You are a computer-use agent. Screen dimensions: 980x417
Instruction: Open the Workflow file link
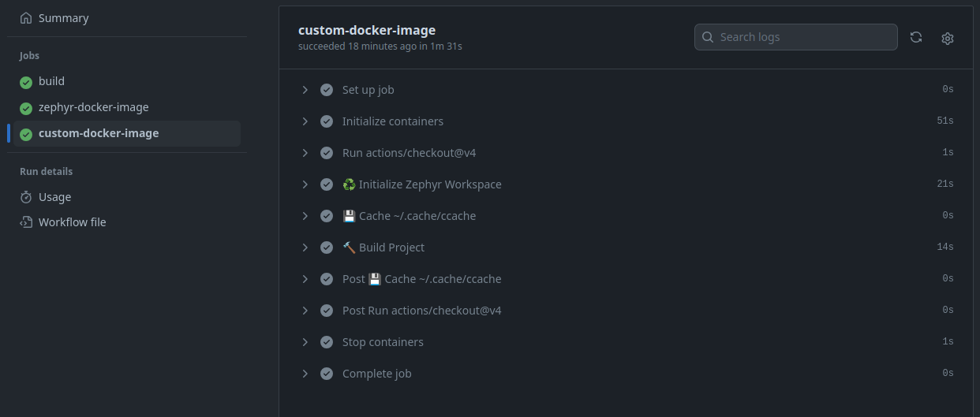click(x=72, y=222)
